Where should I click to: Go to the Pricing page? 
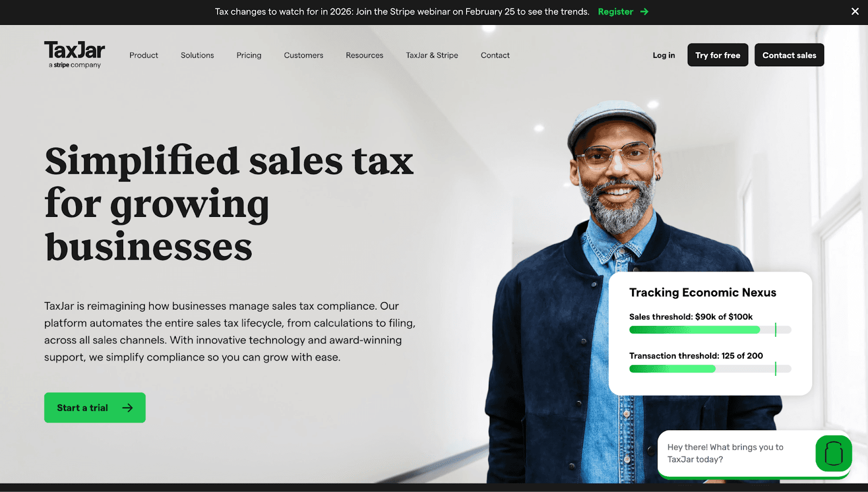[249, 55]
